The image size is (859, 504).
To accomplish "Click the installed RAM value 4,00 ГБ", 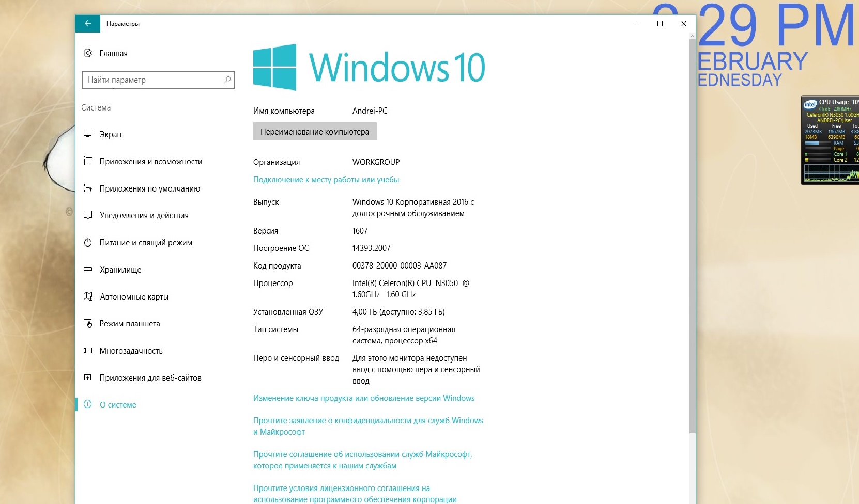I will (398, 312).
